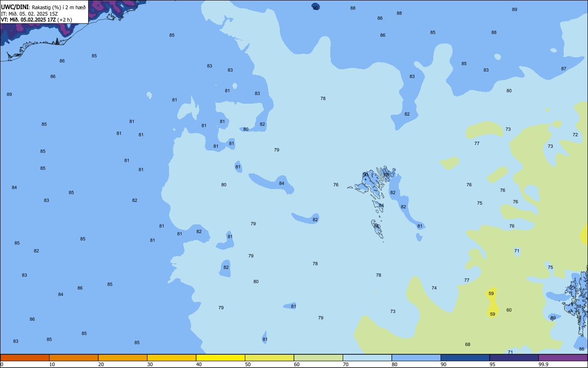588x368 pixels.
Task: Click the dark blue 90–95 legend segment
Action: pyautogui.click(x=465, y=357)
